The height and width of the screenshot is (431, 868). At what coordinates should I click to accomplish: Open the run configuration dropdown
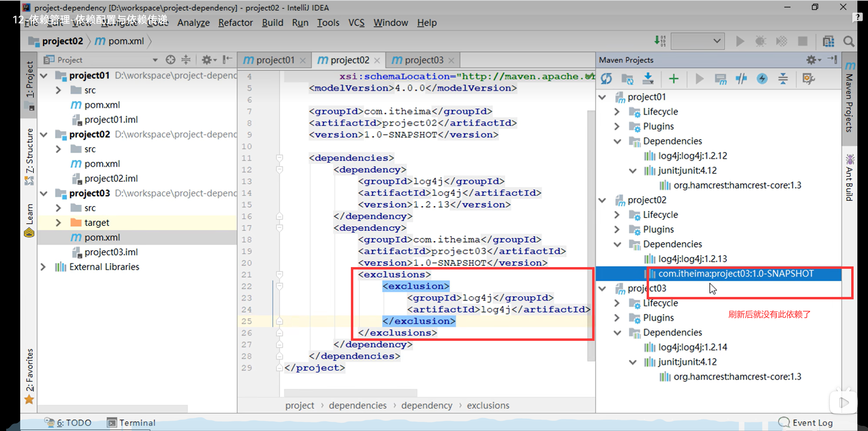pos(697,41)
